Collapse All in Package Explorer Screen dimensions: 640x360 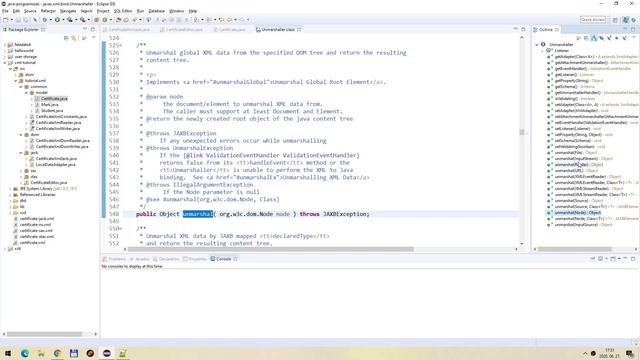tap(66, 38)
